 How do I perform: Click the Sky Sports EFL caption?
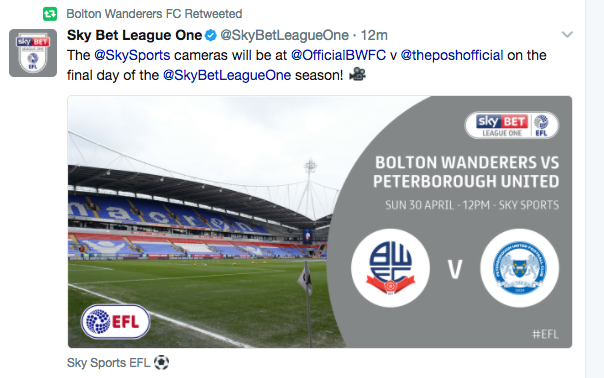point(118,363)
